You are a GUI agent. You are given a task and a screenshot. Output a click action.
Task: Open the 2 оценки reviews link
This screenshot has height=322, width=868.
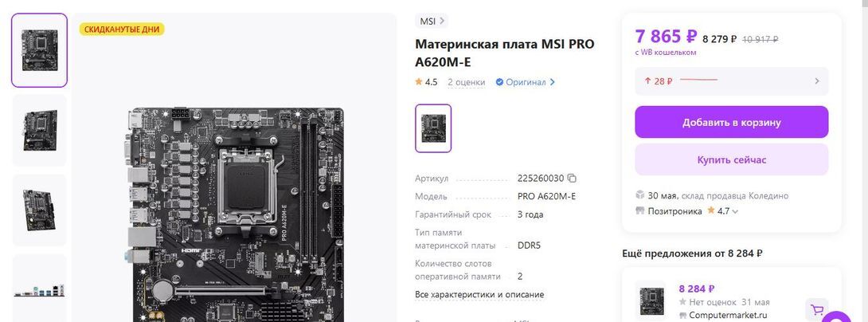point(466,82)
